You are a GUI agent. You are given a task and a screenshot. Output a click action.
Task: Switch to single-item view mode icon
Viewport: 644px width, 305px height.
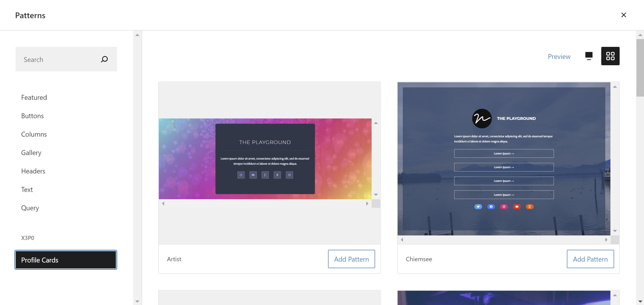coord(589,56)
